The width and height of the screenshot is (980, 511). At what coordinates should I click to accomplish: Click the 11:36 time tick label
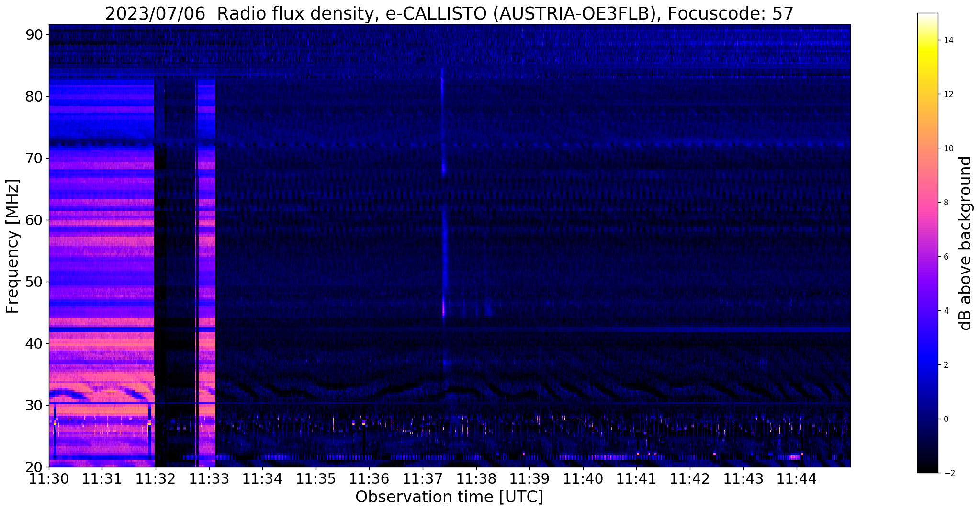coord(369,478)
